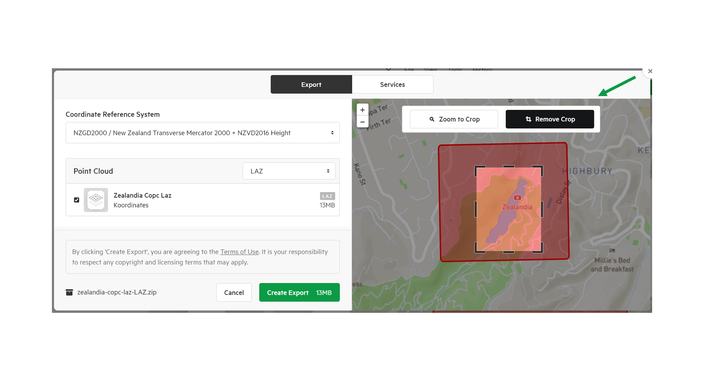Cancel the export

tap(234, 292)
